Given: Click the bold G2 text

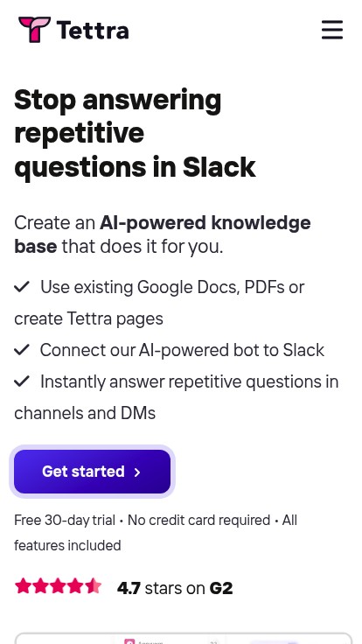Looking at the screenshot, I should click(x=221, y=589).
